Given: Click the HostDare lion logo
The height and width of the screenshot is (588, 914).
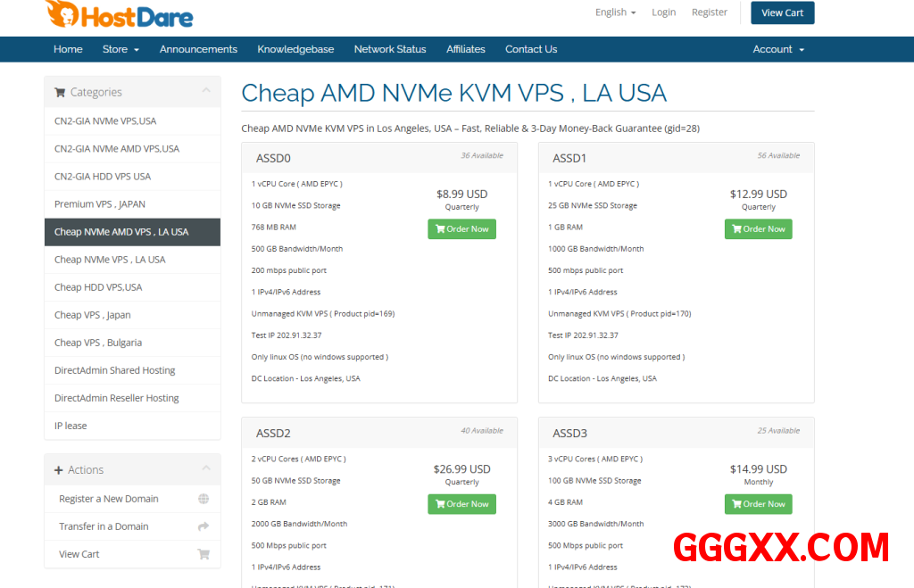Looking at the screenshot, I should pyautogui.click(x=62, y=13).
